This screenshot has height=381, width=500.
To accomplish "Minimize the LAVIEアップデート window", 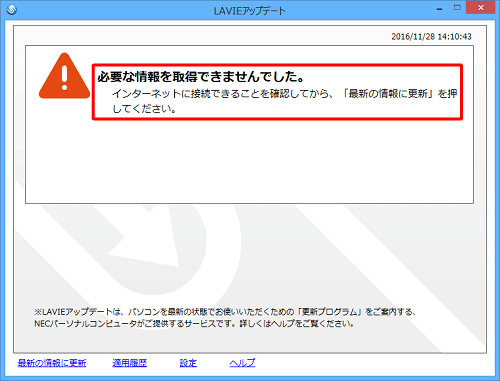I will tap(440, 8).
